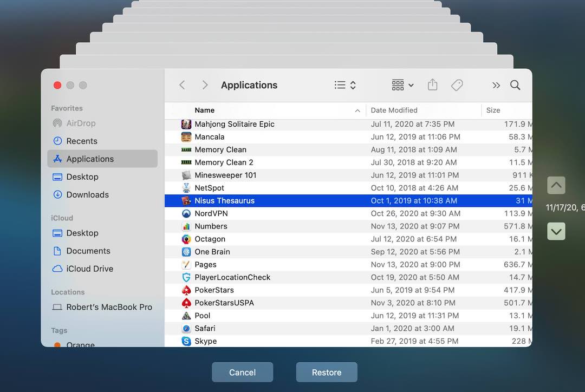The image size is (585, 392).
Task: Go to the previous backup with up arrow
Action: pyautogui.click(x=556, y=185)
